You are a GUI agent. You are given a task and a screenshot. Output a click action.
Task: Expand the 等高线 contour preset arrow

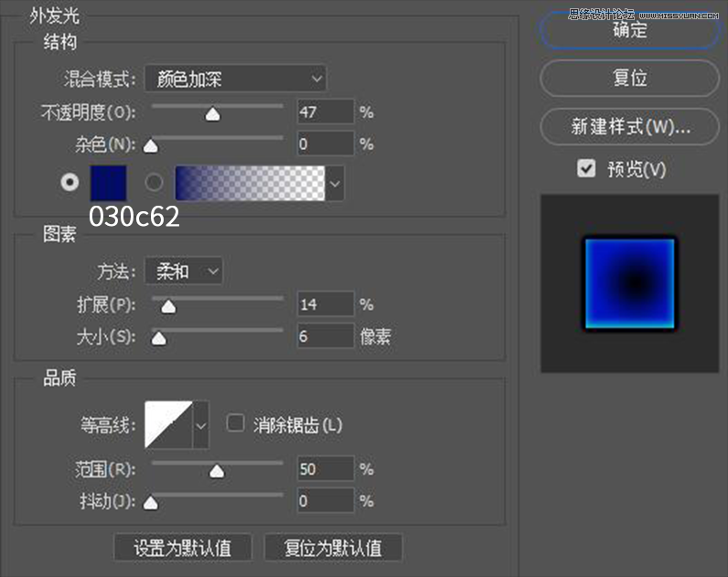tap(201, 424)
